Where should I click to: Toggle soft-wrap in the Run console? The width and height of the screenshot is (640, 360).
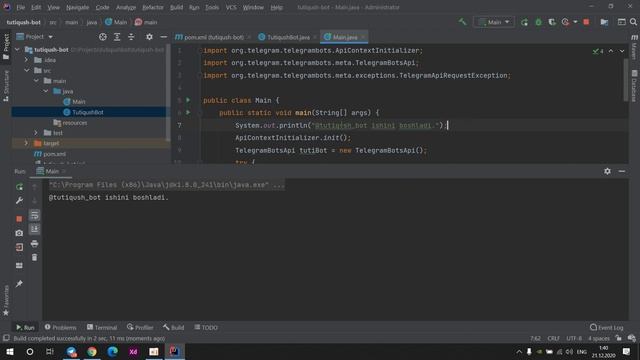click(35, 215)
